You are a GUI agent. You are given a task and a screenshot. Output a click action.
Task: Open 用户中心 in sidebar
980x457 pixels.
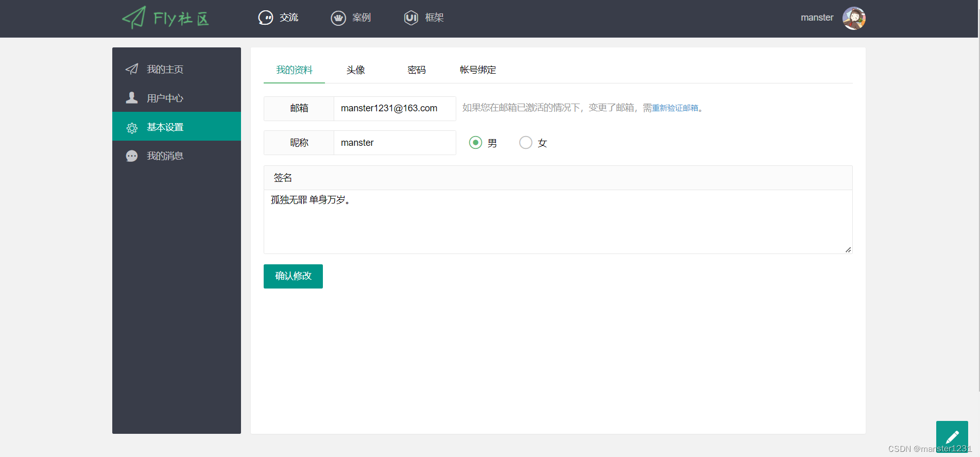(177, 98)
